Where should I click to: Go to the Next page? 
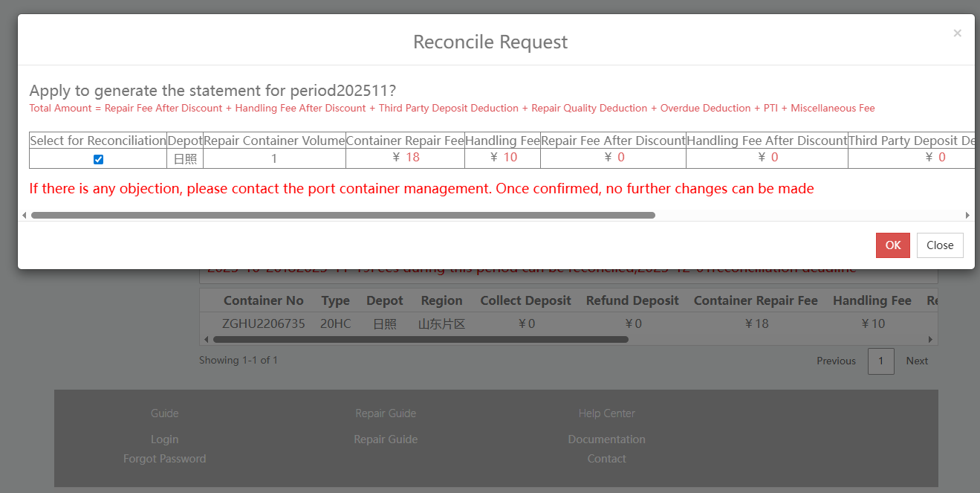pyautogui.click(x=917, y=361)
